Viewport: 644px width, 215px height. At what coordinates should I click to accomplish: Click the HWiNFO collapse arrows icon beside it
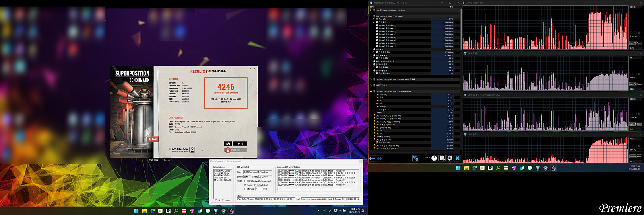click(380, 158)
